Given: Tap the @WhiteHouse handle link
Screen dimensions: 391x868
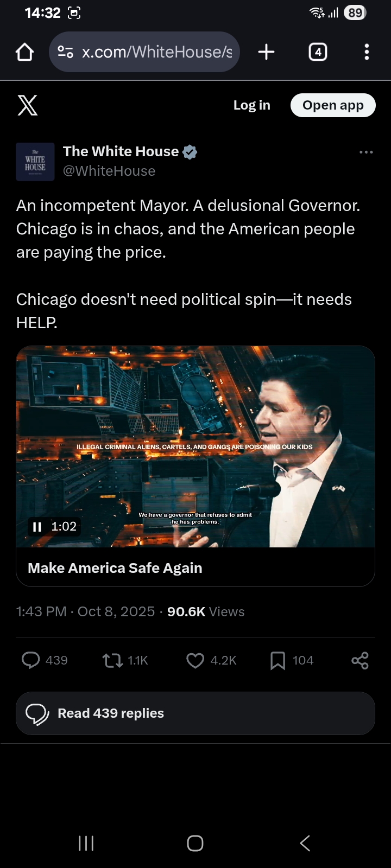Looking at the screenshot, I should coord(109,171).
